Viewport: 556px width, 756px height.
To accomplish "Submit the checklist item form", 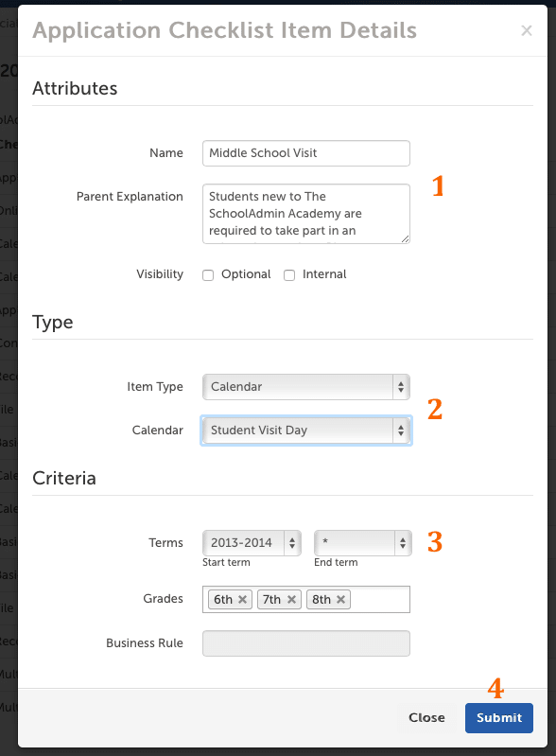I will 498,718.
